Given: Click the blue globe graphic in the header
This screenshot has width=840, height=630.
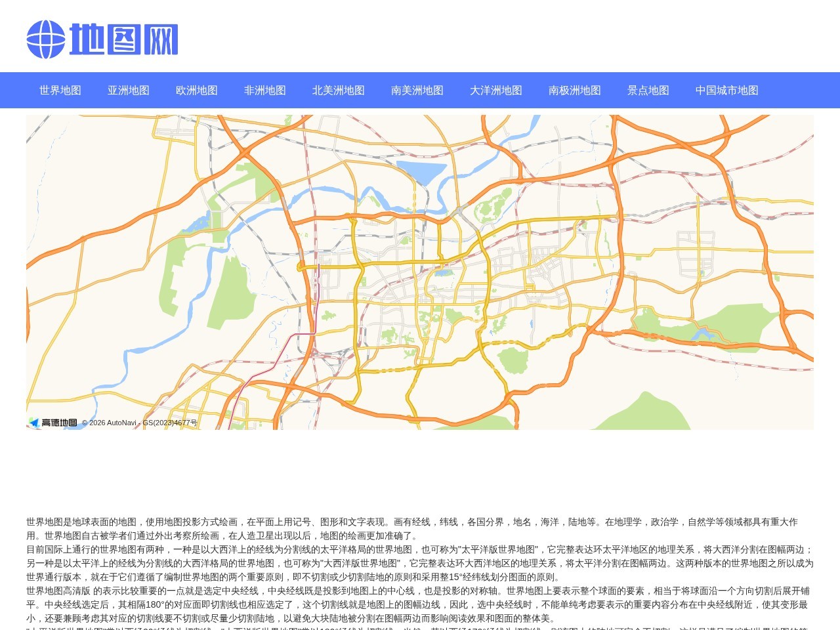Looking at the screenshot, I should pyautogui.click(x=45, y=38).
